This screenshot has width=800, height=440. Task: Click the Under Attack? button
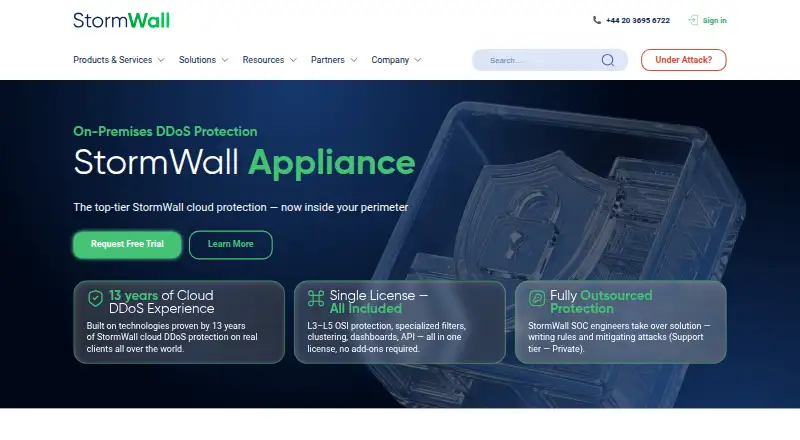[684, 60]
